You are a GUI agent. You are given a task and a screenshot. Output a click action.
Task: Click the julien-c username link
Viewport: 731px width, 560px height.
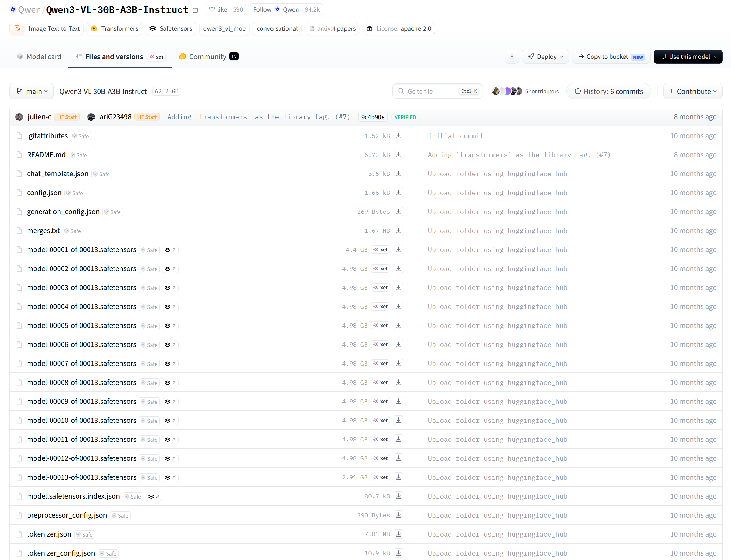pos(39,117)
